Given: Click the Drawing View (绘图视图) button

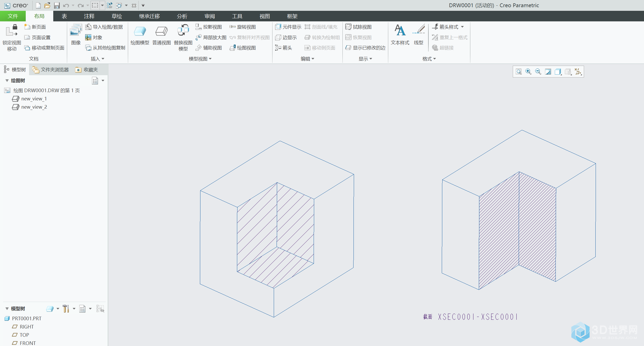Looking at the screenshot, I should pyautogui.click(x=243, y=48).
